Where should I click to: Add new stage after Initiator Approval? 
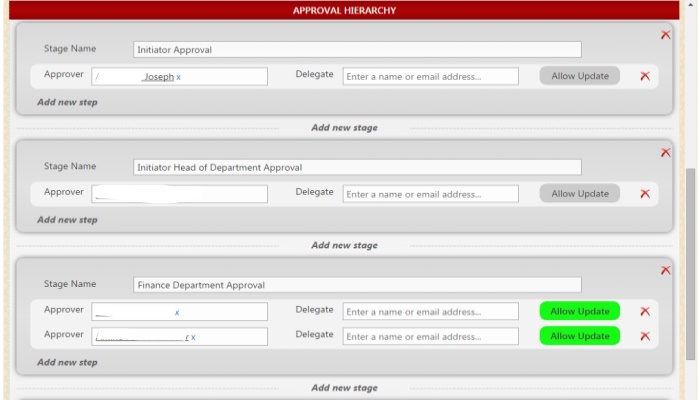point(344,128)
